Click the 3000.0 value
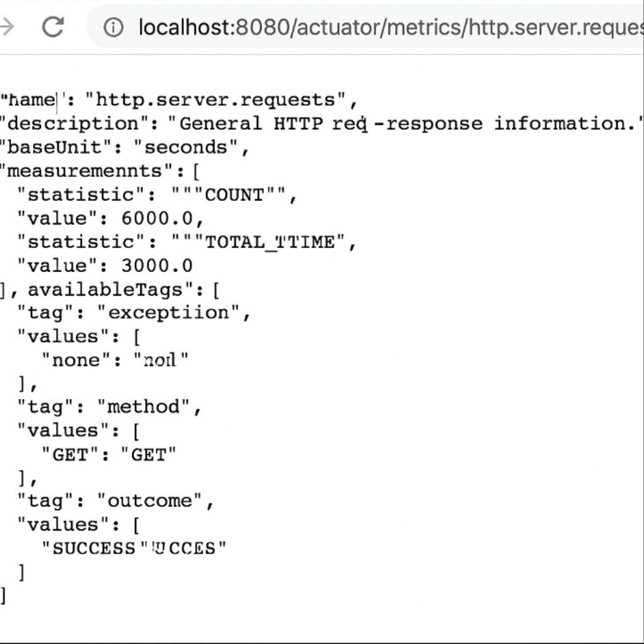Image resolution: width=644 pixels, height=644 pixels. 157,266
